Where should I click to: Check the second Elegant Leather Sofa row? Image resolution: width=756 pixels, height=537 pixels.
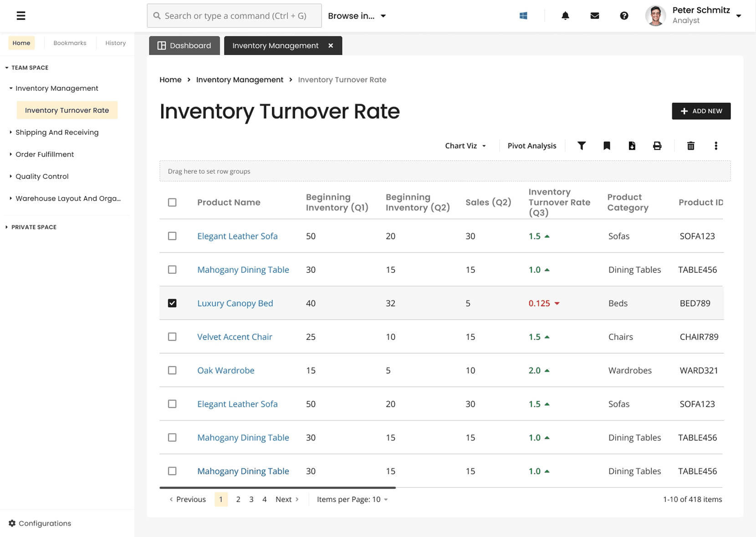tap(172, 404)
